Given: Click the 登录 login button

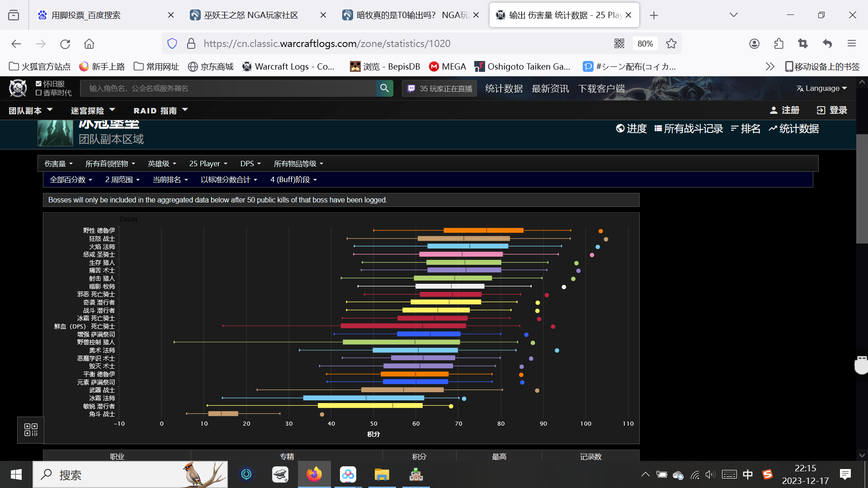Looking at the screenshot, I should click(831, 110).
